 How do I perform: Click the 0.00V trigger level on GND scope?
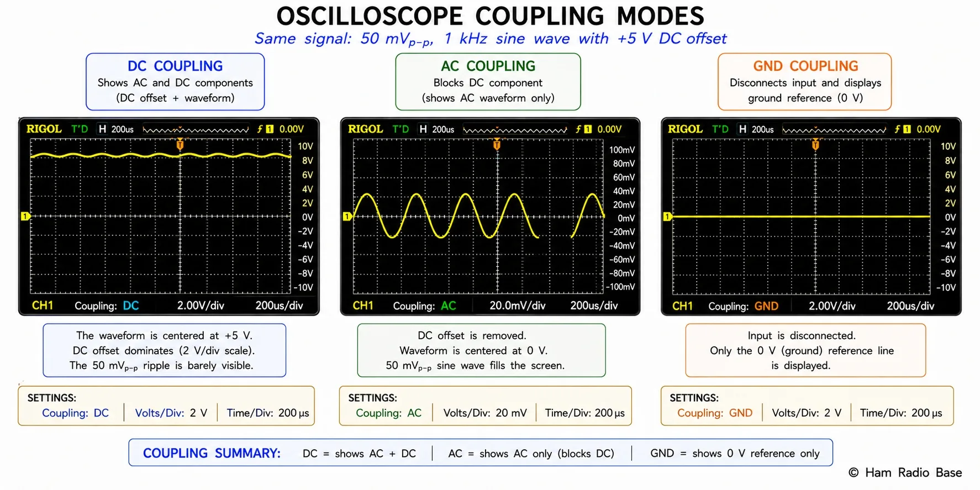point(929,129)
